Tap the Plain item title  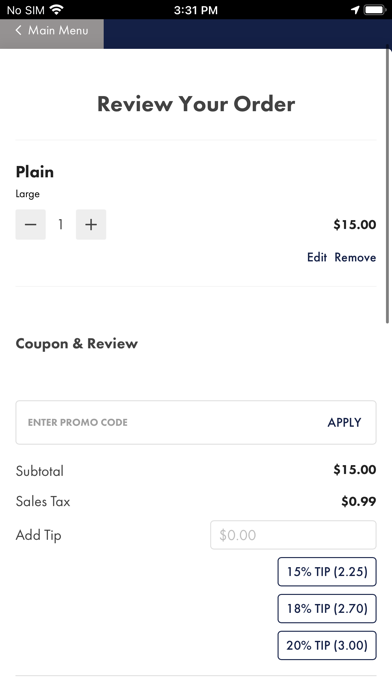pyautogui.click(x=35, y=172)
